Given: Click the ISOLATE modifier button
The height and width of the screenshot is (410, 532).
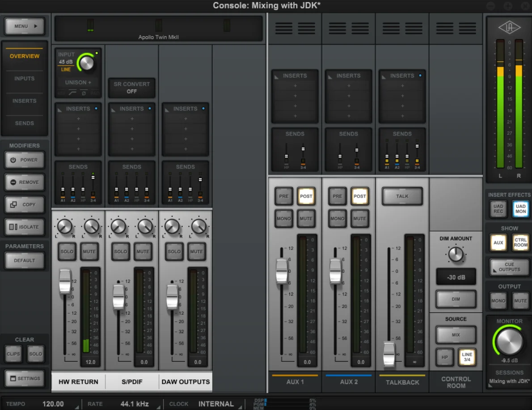Looking at the screenshot, I should [x=25, y=227].
